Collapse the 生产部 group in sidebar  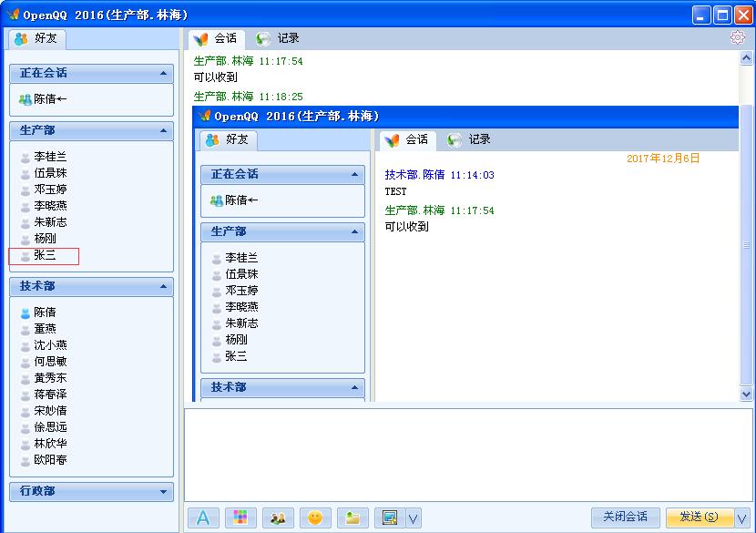tap(92, 130)
